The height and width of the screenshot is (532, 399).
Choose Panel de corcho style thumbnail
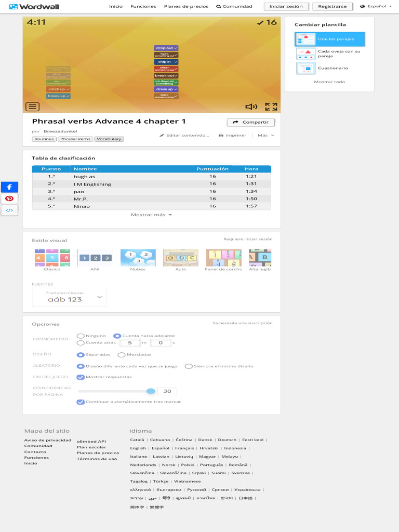click(223, 258)
